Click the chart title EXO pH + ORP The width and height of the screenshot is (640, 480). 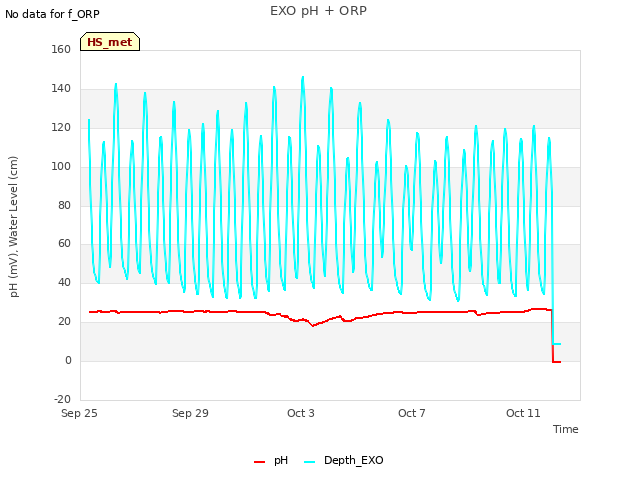(318, 11)
